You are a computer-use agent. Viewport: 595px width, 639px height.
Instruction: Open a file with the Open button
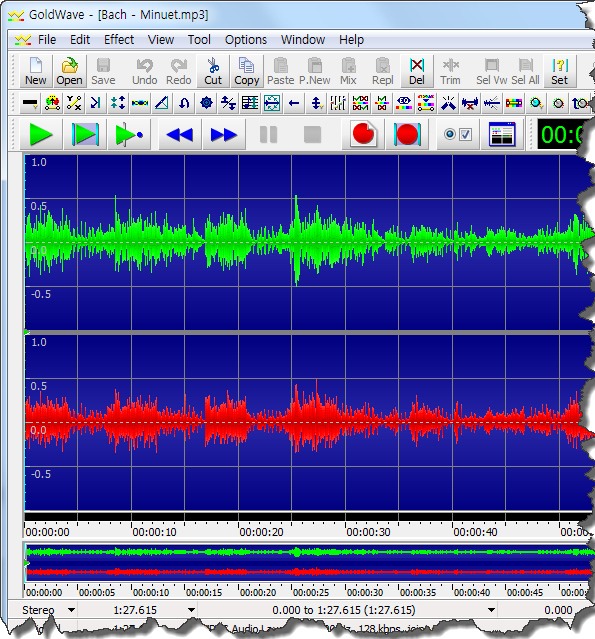69,72
